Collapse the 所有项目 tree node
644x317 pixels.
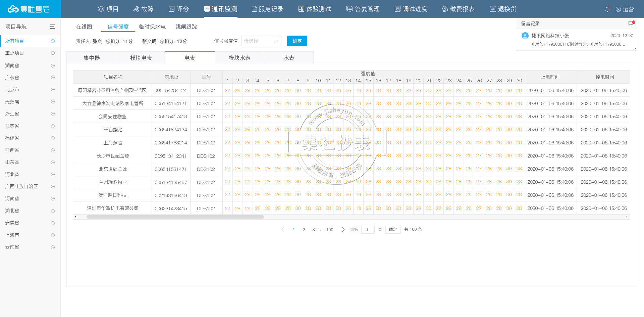[53, 41]
